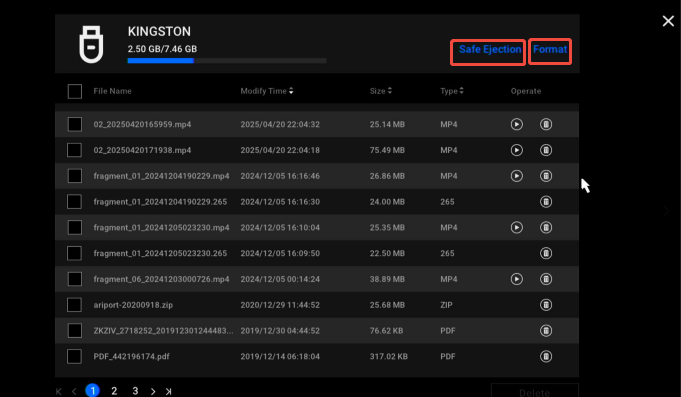Image resolution: width=681 pixels, height=397 pixels.
Task: Play fragment_01_20241204190229.mp4
Action: pyautogui.click(x=516, y=176)
